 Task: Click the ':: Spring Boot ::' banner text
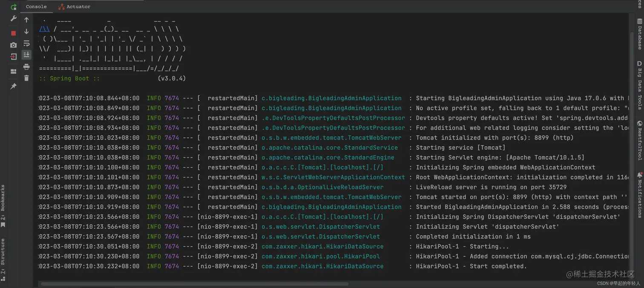[x=69, y=79]
